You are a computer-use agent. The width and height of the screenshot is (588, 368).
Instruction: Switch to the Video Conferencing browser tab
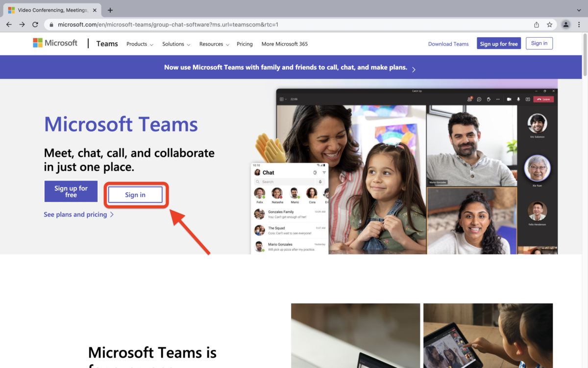coord(51,9)
